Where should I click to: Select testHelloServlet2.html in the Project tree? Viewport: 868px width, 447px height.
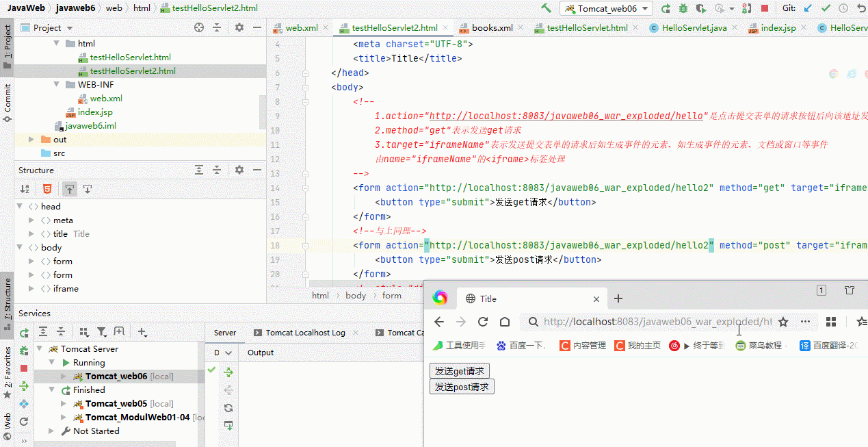[x=133, y=71]
